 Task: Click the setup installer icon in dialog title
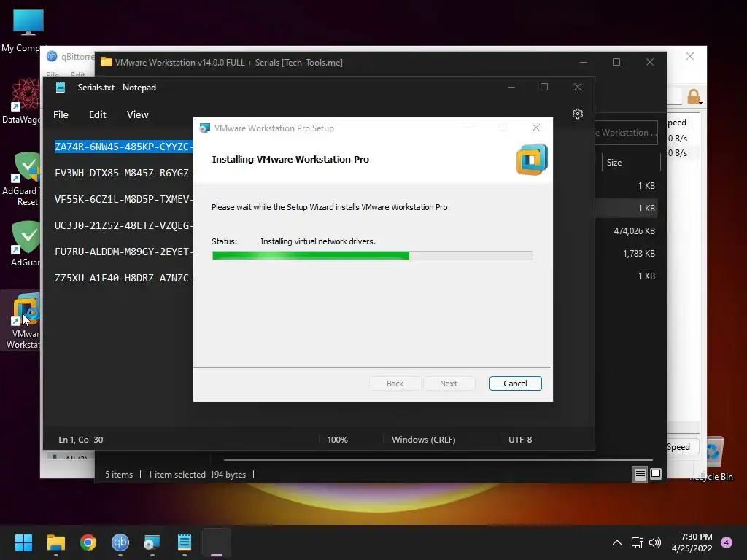click(x=204, y=128)
